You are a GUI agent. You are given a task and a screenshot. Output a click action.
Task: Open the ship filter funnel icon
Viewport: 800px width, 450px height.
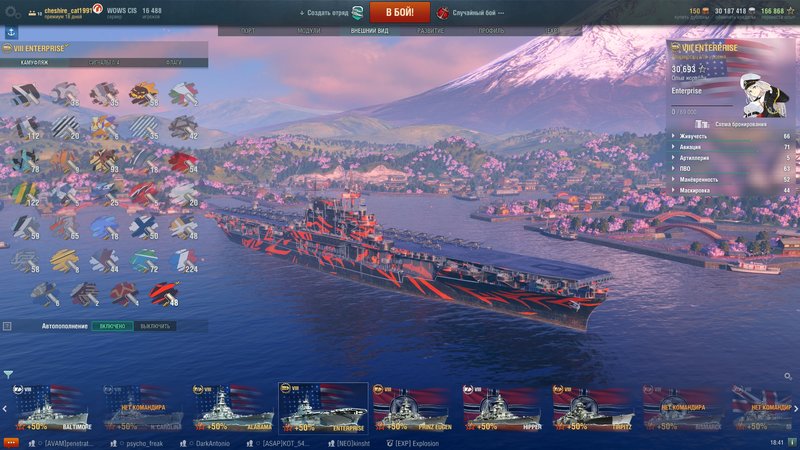pos(8,374)
